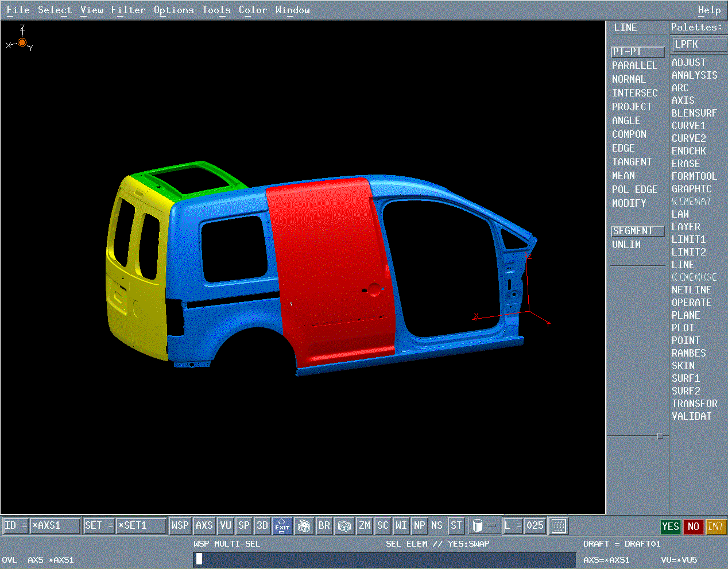Click the AXS axis toolbar button

204,525
